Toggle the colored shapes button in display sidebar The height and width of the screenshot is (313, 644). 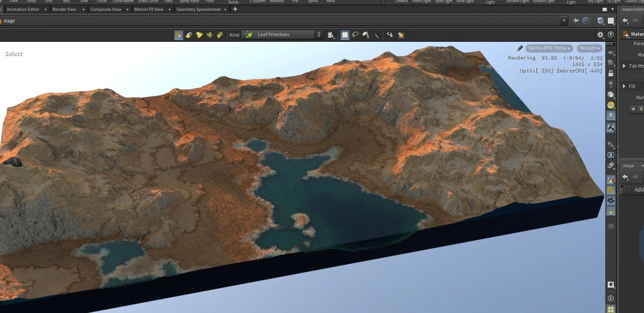click(x=611, y=180)
